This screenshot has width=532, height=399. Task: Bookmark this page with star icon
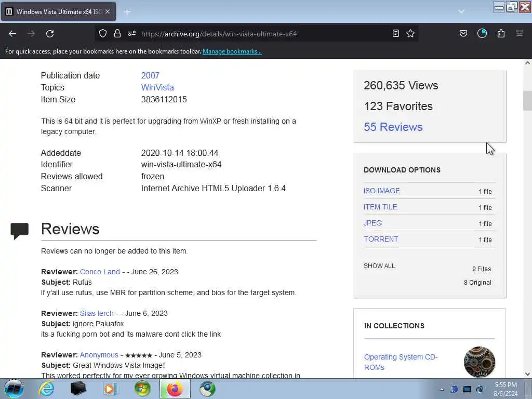[x=410, y=33]
